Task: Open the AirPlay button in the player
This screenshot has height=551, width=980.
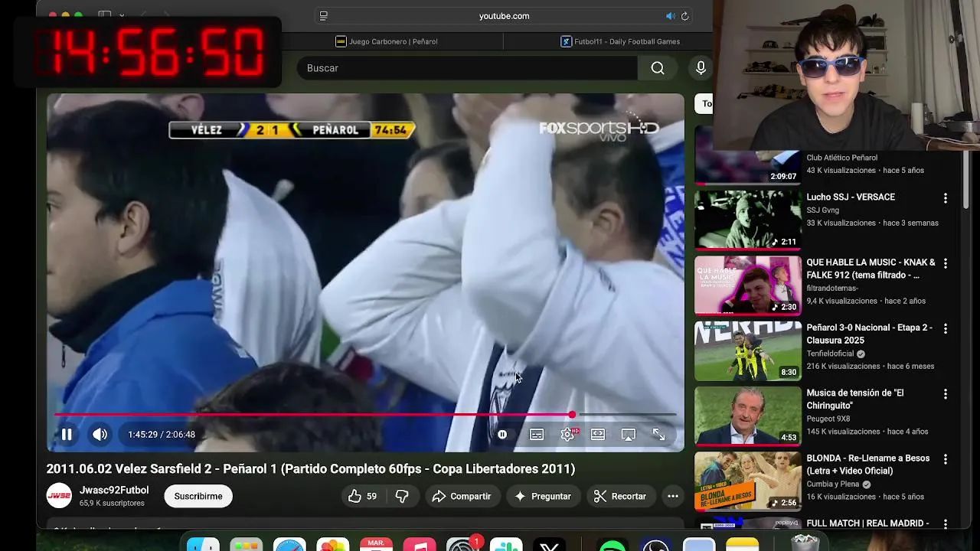Action: 629,434
